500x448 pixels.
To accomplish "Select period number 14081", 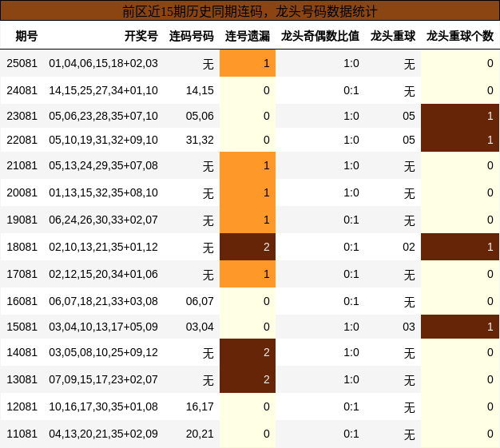I will click(22, 352).
